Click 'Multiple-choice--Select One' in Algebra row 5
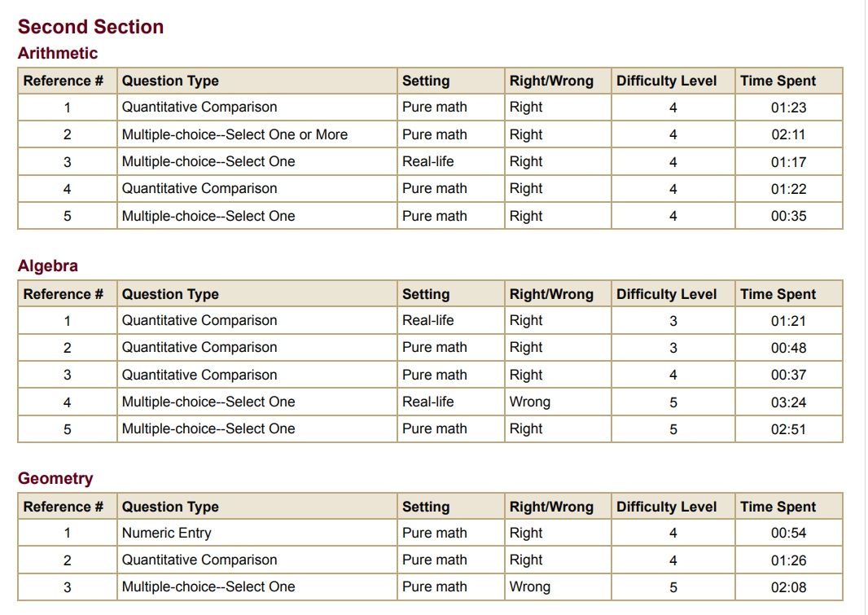This screenshot has width=868, height=615. coord(208,428)
